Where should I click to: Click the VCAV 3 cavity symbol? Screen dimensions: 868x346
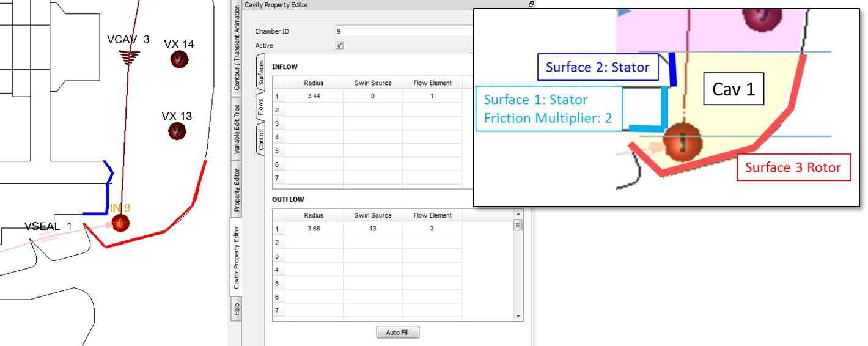(129, 57)
